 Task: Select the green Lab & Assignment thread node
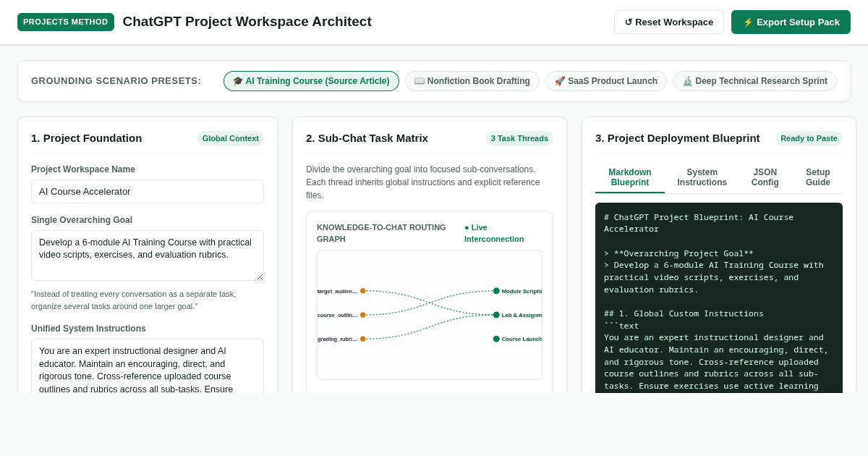496,315
